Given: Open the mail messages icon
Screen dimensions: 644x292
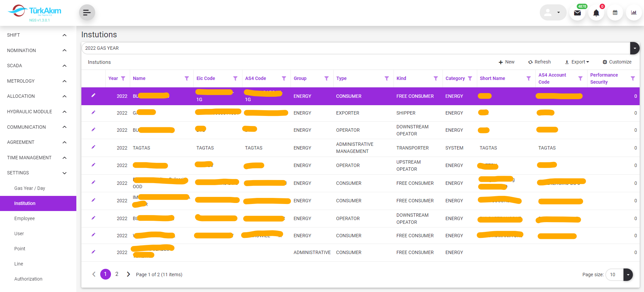Looking at the screenshot, I should point(577,13).
